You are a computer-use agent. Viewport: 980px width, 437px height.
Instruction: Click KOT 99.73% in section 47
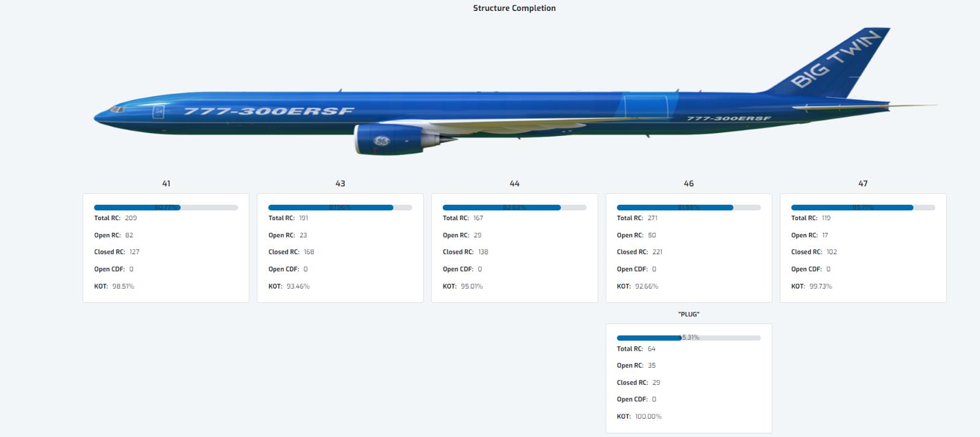pyautogui.click(x=812, y=286)
